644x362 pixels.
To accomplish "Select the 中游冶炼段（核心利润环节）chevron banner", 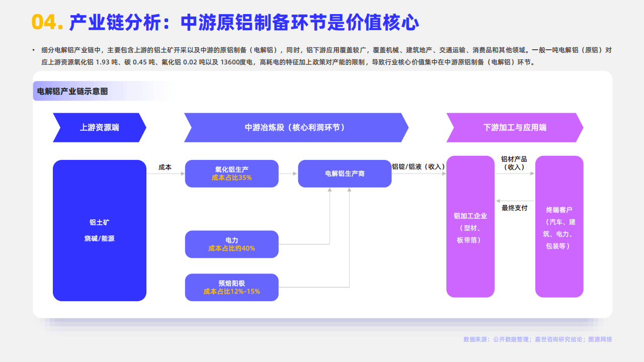I will click(x=295, y=127).
